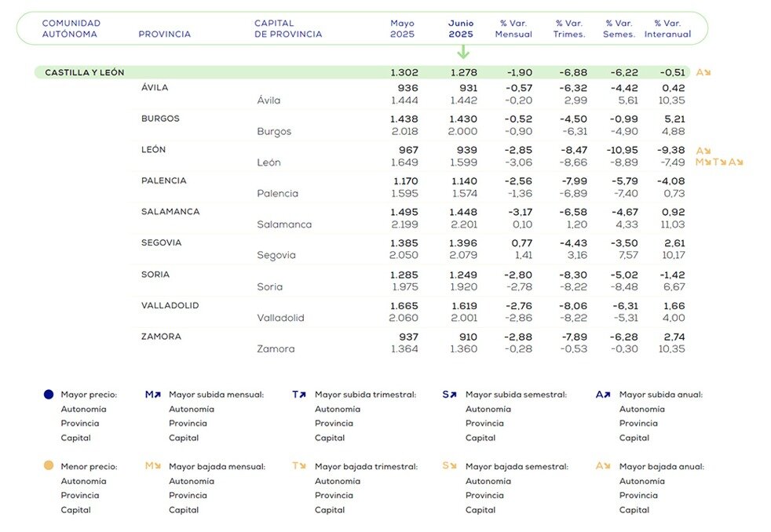Click the M↘ monthly decline icon next to León
The height and width of the screenshot is (532, 771).
703,162
